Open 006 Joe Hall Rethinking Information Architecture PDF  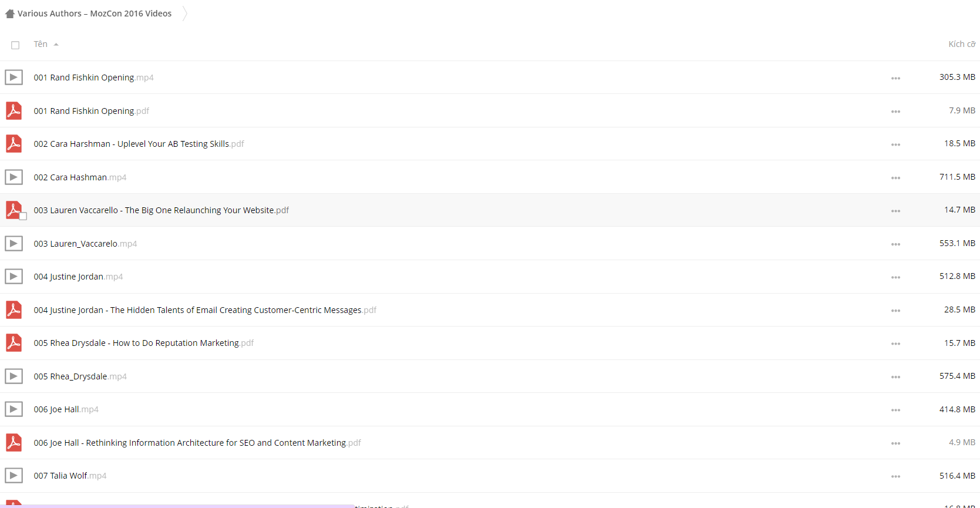[x=197, y=443]
